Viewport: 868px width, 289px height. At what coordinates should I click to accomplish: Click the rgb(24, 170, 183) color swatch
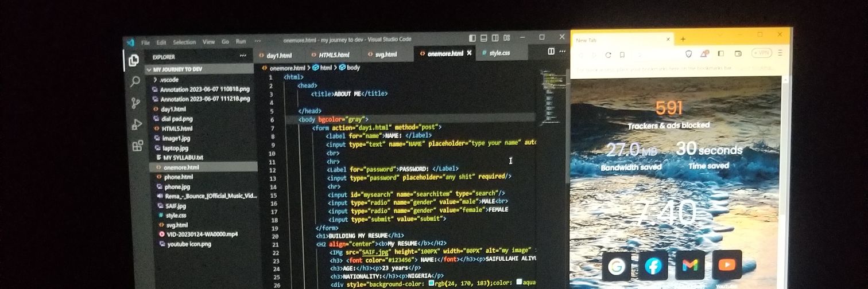click(431, 283)
